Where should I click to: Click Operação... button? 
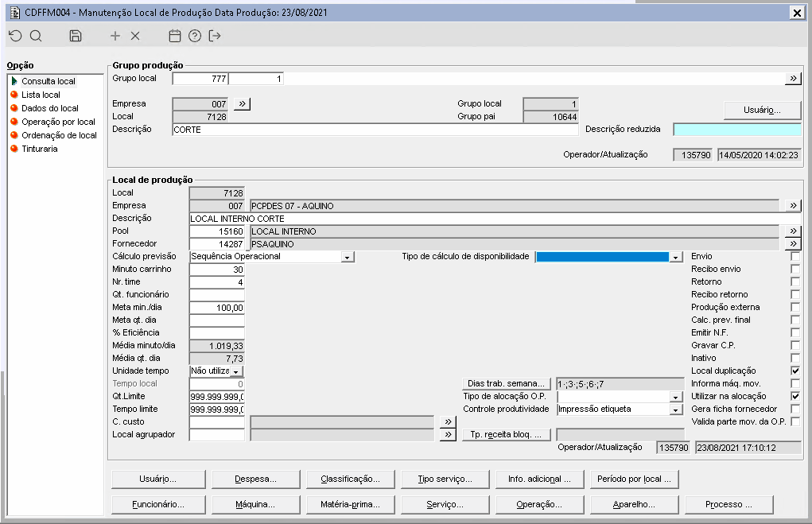(539, 504)
